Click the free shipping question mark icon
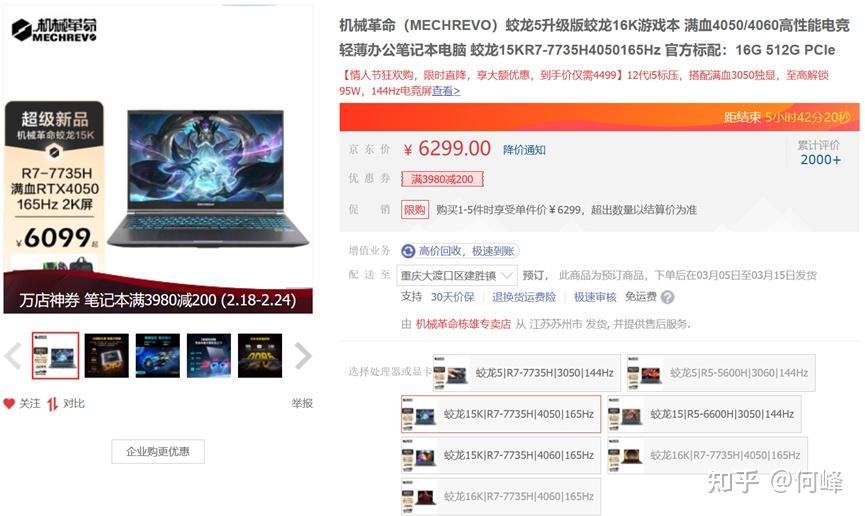The height and width of the screenshot is (516, 865). coord(667,297)
